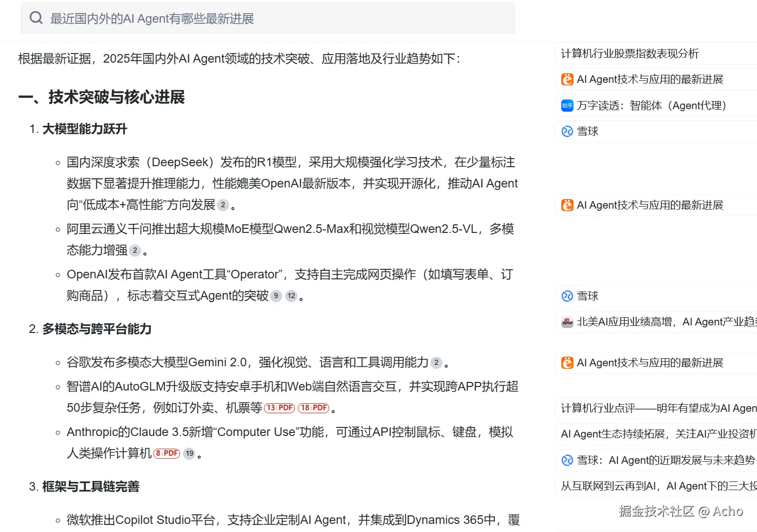The height and width of the screenshot is (532, 757).
Task: Open the source card 雪球：AI Agent的近期发展与未来趋势
Action: [x=656, y=460]
